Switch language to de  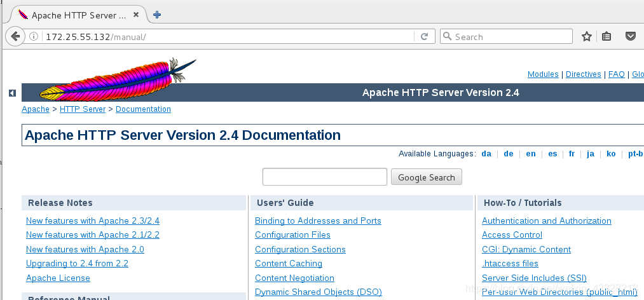[x=509, y=154]
